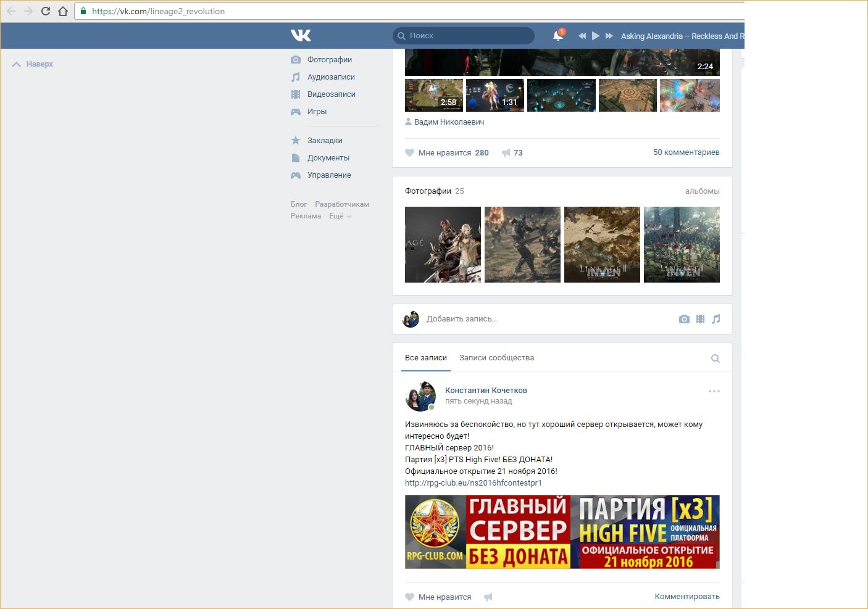Attach an audio track to new post

click(716, 319)
